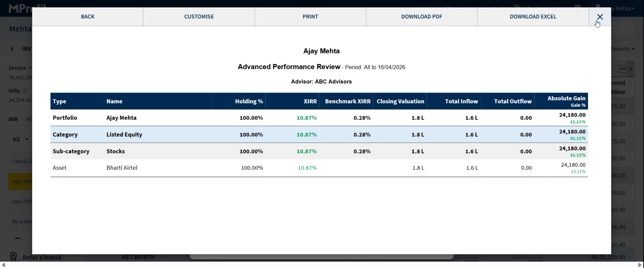This screenshot has height=268, width=644.
Task: Click the horizontal scrollbar thumb
Action: [321, 257]
